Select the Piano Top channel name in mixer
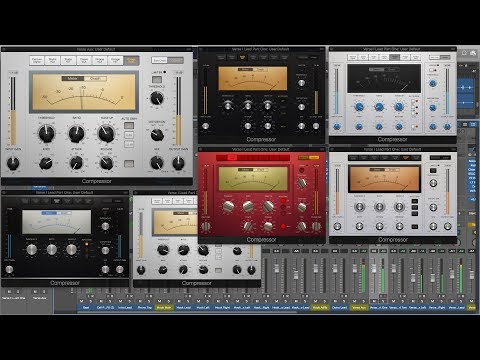The image size is (480, 360). [144, 307]
